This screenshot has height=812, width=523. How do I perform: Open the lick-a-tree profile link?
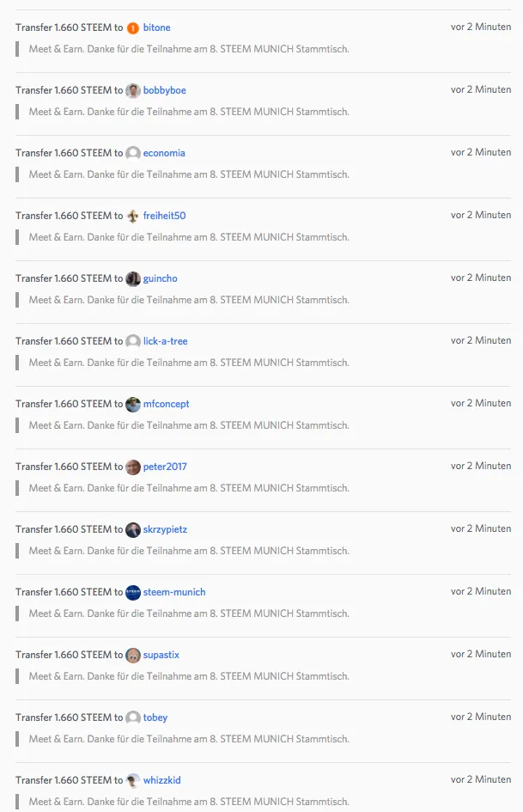(x=165, y=341)
